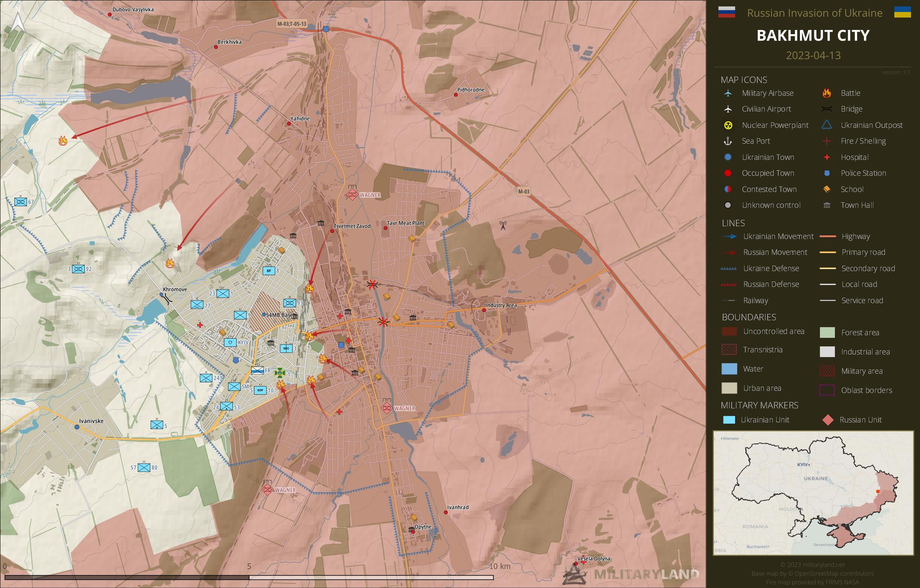Click the Ukraine overview inset map

point(813,493)
